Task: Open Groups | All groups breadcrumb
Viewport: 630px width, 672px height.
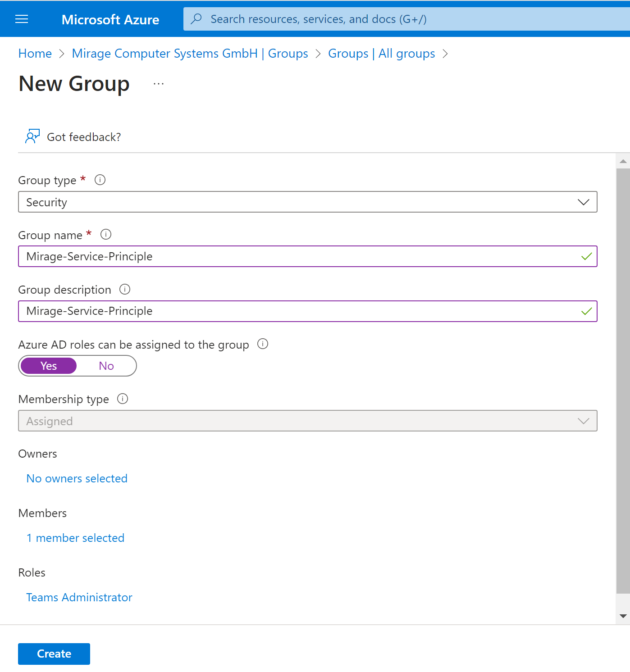Action: [x=381, y=54]
